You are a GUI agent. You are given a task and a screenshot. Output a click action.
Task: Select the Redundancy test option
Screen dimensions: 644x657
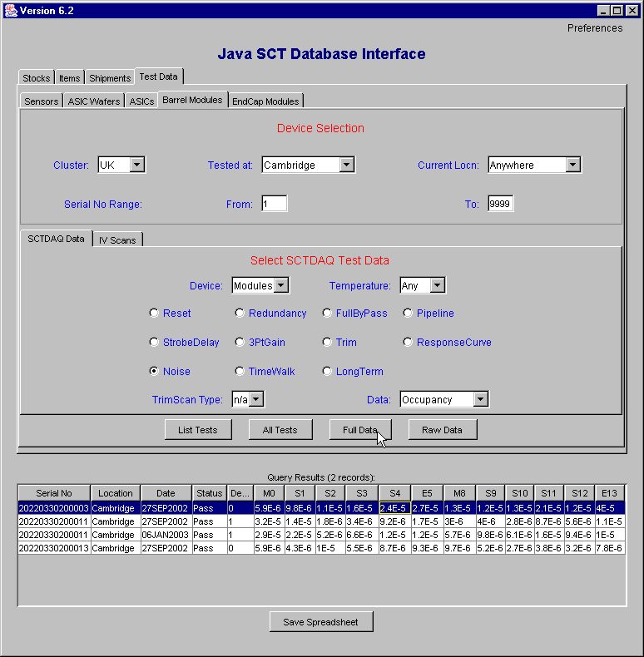coord(240,313)
